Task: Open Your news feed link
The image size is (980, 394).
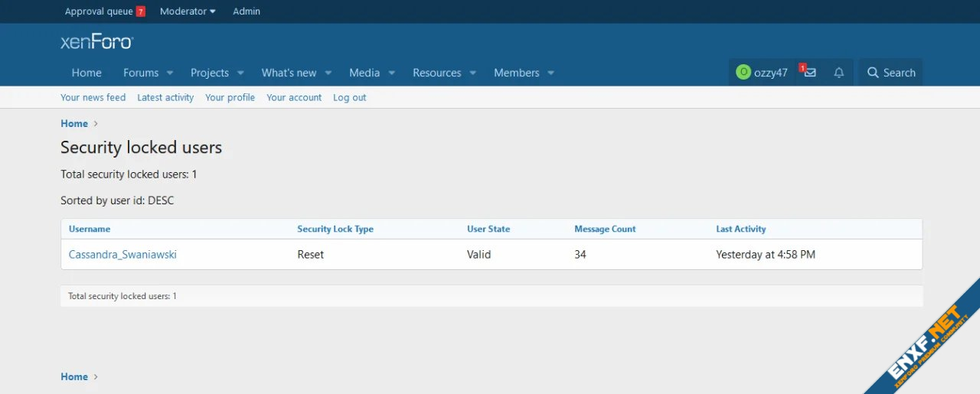Action: 93,98
